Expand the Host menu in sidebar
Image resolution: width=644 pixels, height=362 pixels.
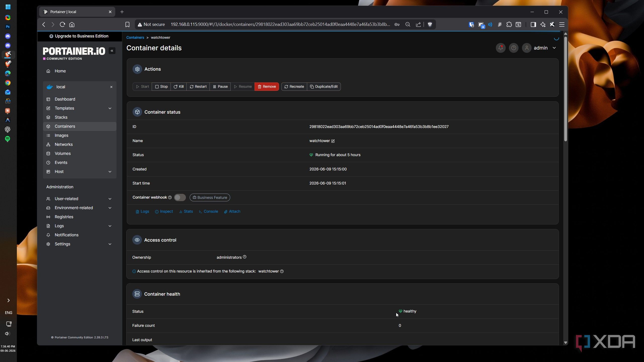pos(80,171)
